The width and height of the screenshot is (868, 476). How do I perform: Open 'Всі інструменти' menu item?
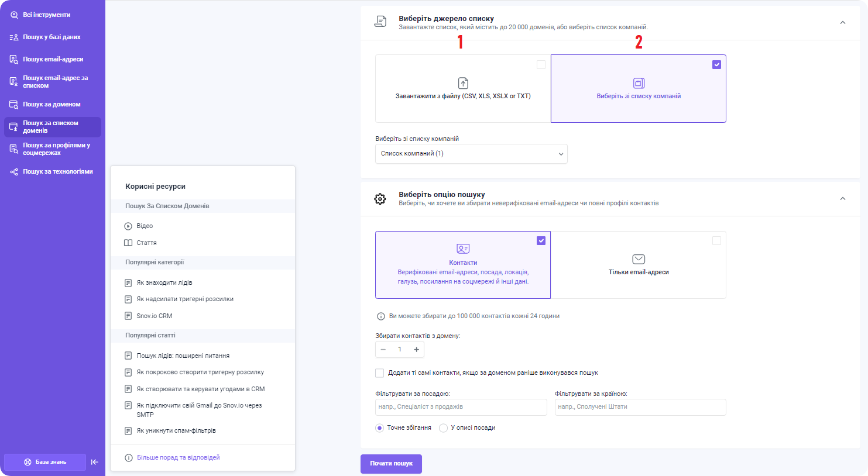click(x=53, y=15)
